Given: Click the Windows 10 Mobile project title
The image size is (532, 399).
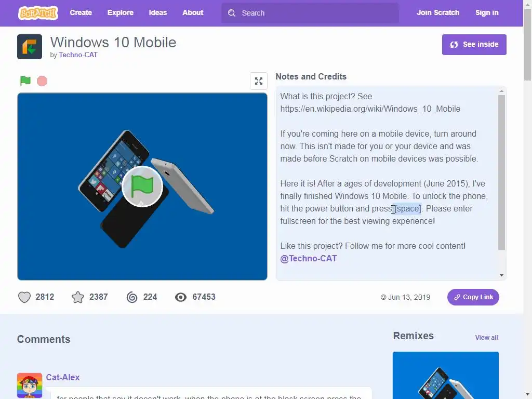Looking at the screenshot, I should pyautogui.click(x=113, y=43).
